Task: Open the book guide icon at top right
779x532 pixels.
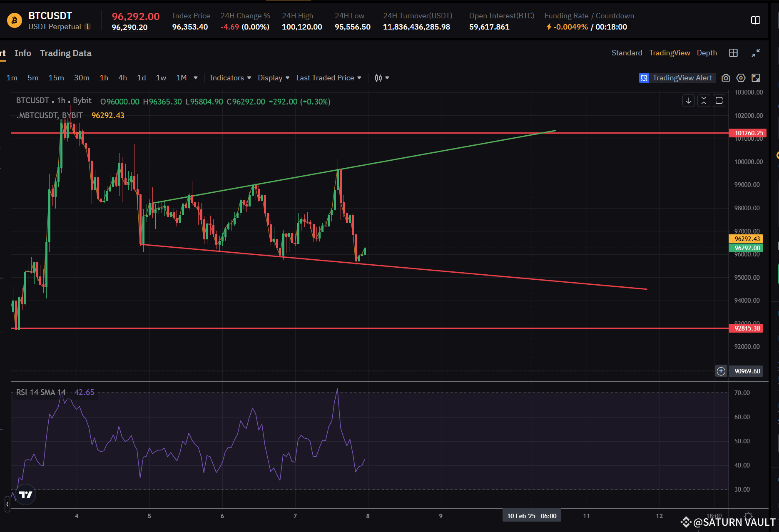Action: click(755, 20)
